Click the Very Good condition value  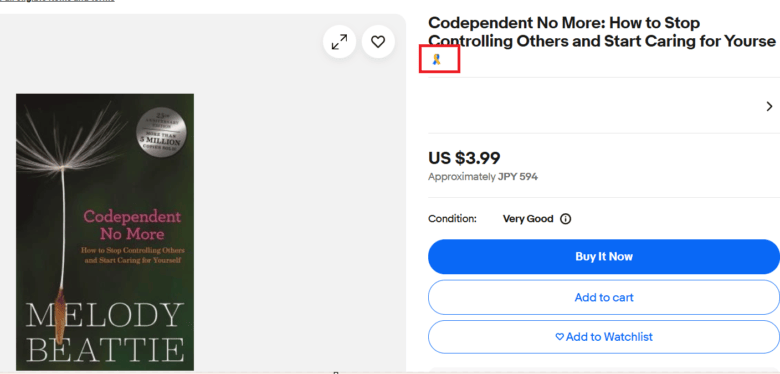[528, 219]
